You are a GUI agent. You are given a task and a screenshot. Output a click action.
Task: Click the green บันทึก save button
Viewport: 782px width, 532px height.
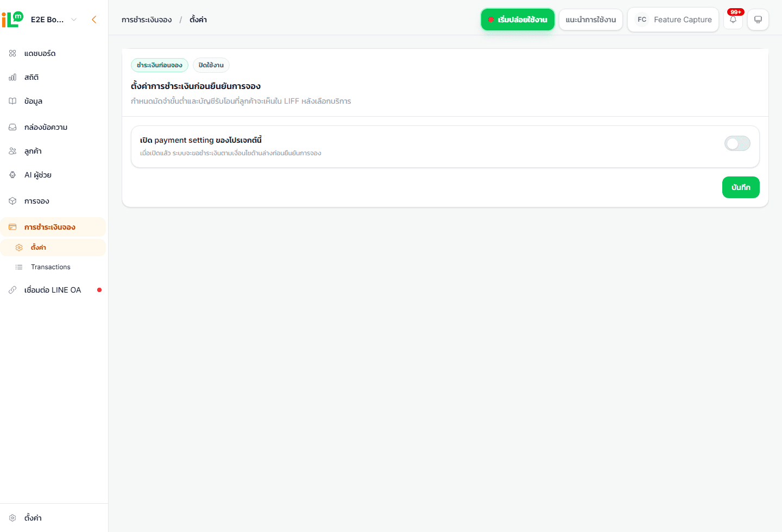(x=741, y=187)
